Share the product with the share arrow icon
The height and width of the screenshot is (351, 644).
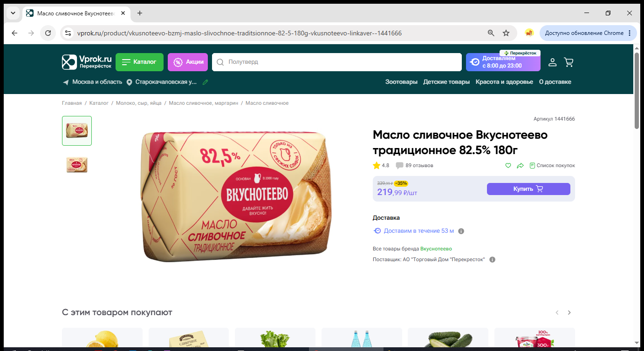pos(521,165)
